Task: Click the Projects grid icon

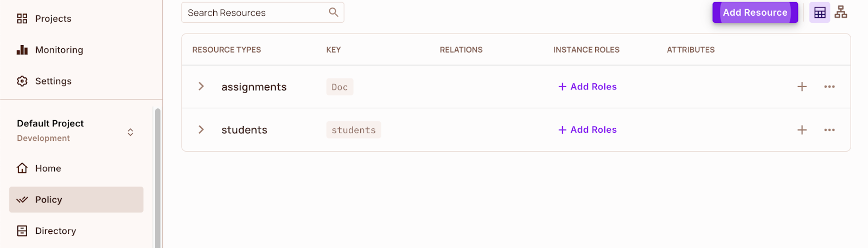Action: tap(22, 19)
